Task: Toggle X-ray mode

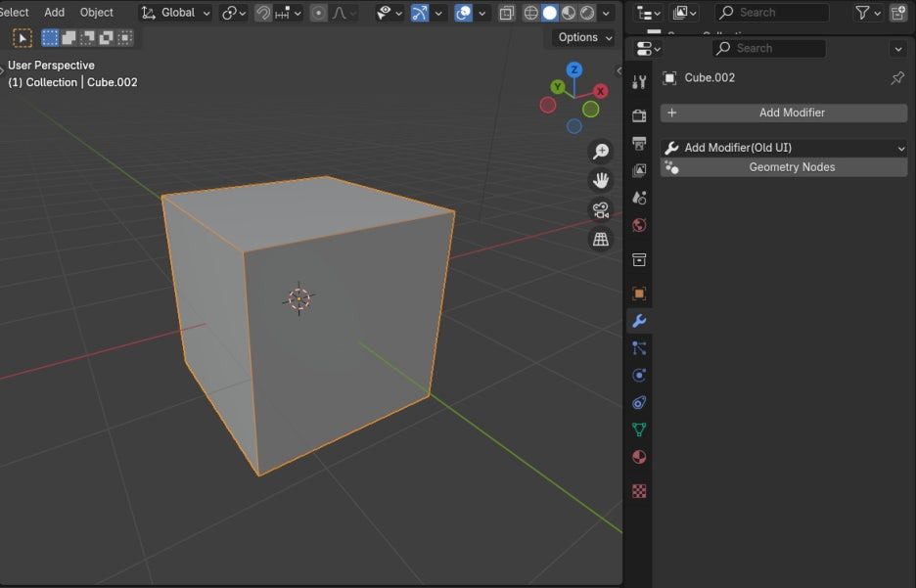Action: pos(507,13)
